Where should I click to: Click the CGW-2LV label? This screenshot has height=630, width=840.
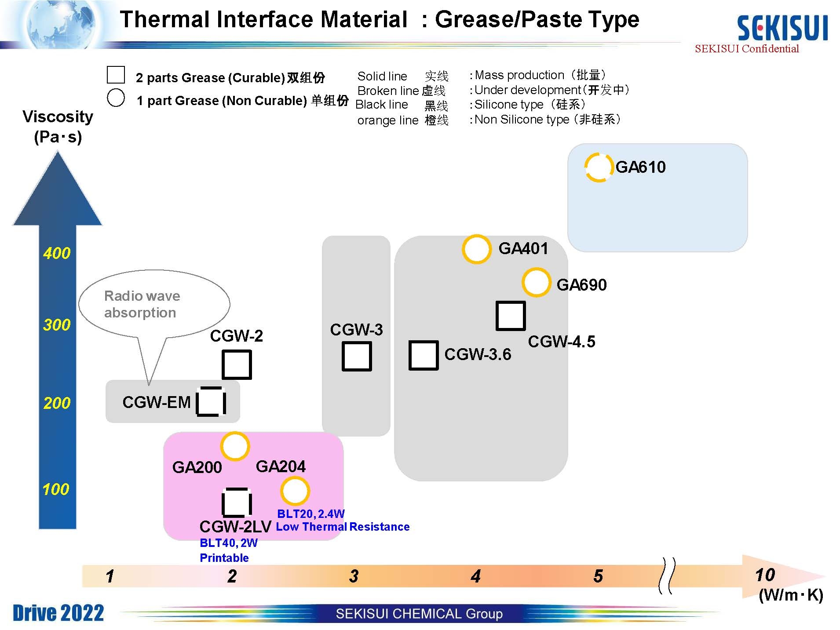tap(235, 527)
